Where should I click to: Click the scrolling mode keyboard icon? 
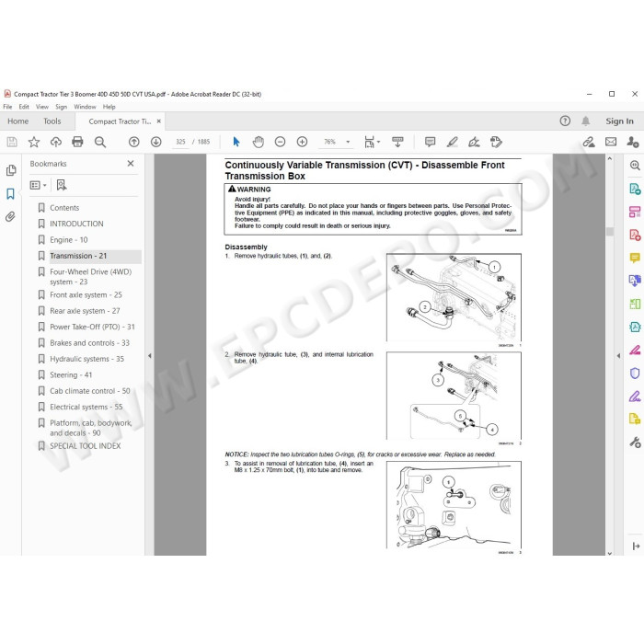click(x=397, y=142)
